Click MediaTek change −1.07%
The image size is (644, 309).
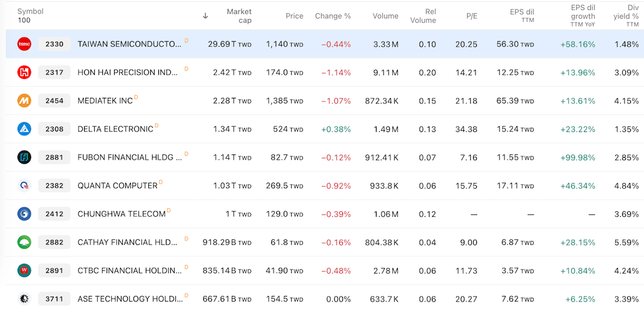[336, 101]
